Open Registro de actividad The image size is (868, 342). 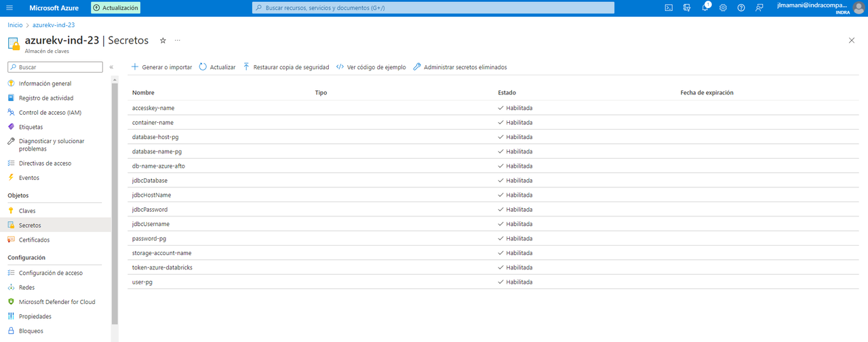[x=46, y=98]
